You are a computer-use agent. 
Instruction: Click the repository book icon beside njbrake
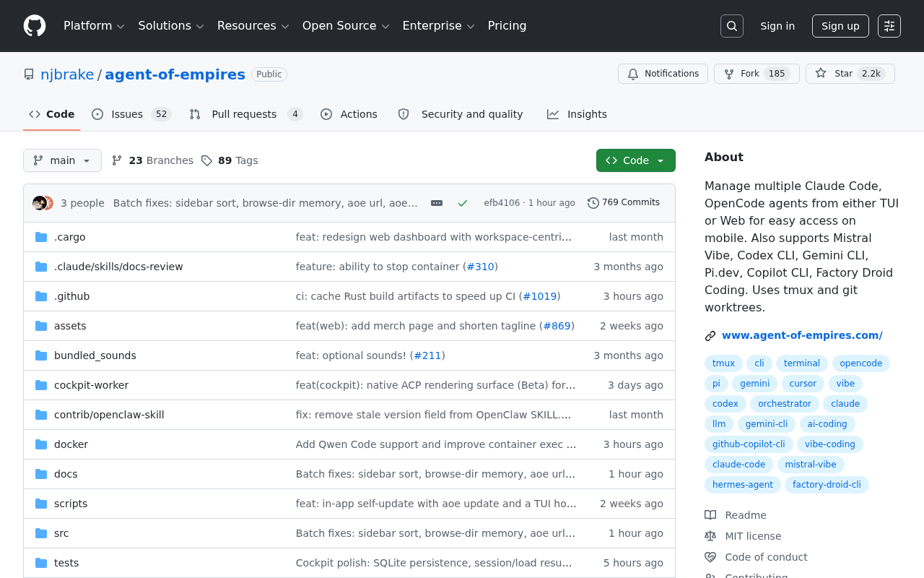(29, 74)
